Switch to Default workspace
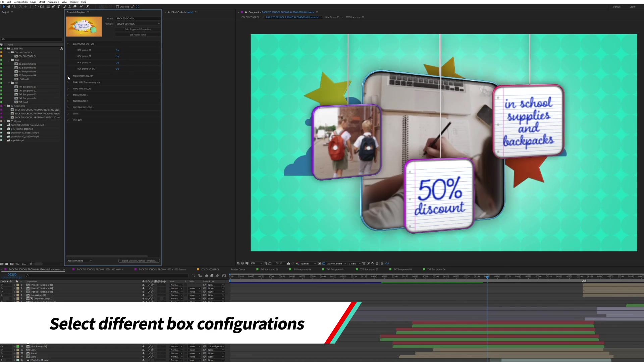Screen dimensions: 644x362 pyautogui.click(x=617, y=7)
